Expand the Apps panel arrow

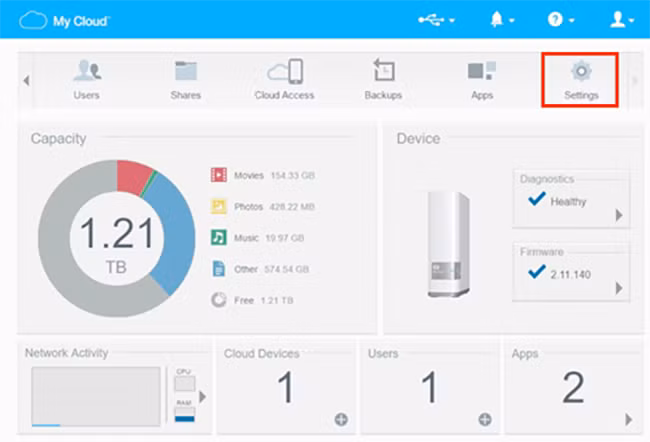[x=629, y=420]
